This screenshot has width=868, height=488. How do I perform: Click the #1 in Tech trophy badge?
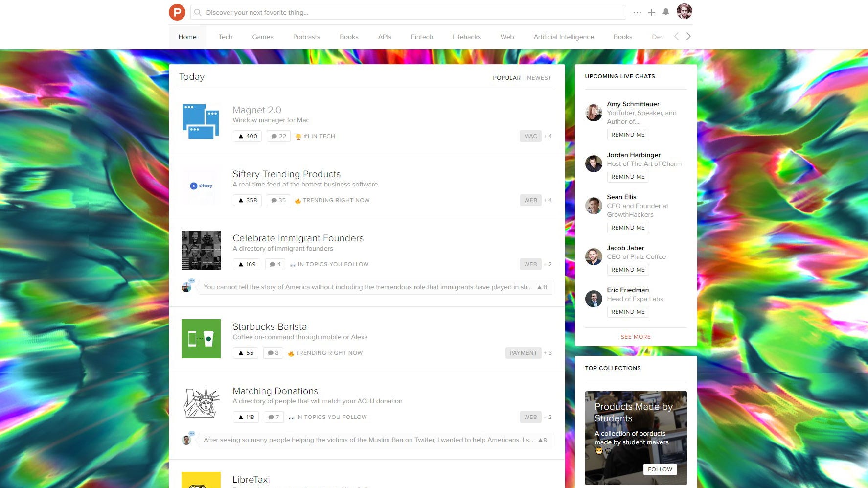coord(315,136)
